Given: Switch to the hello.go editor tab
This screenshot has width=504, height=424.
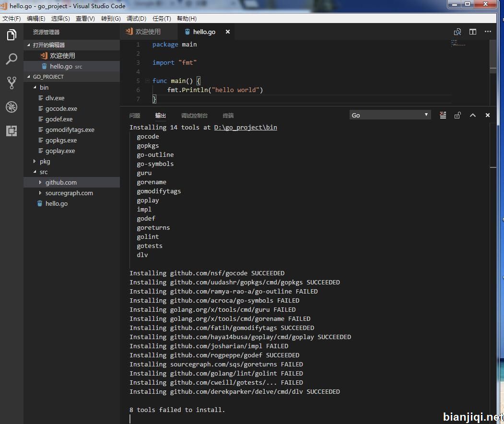Looking at the screenshot, I should click(x=206, y=32).
